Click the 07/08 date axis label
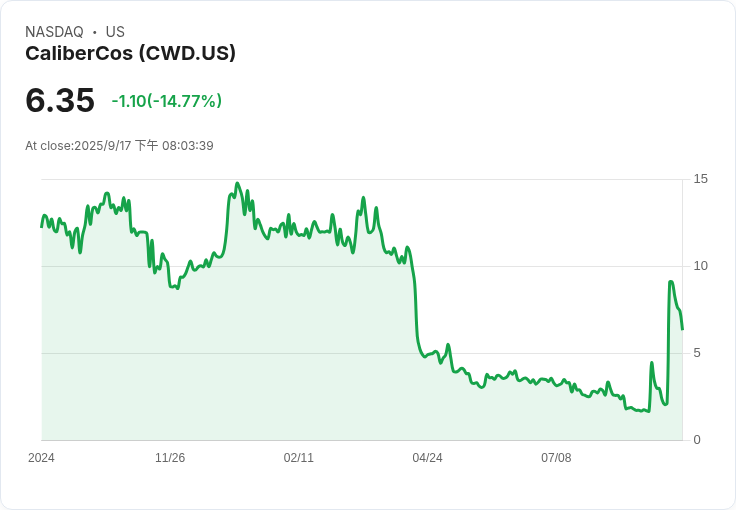 coord(556,458)
